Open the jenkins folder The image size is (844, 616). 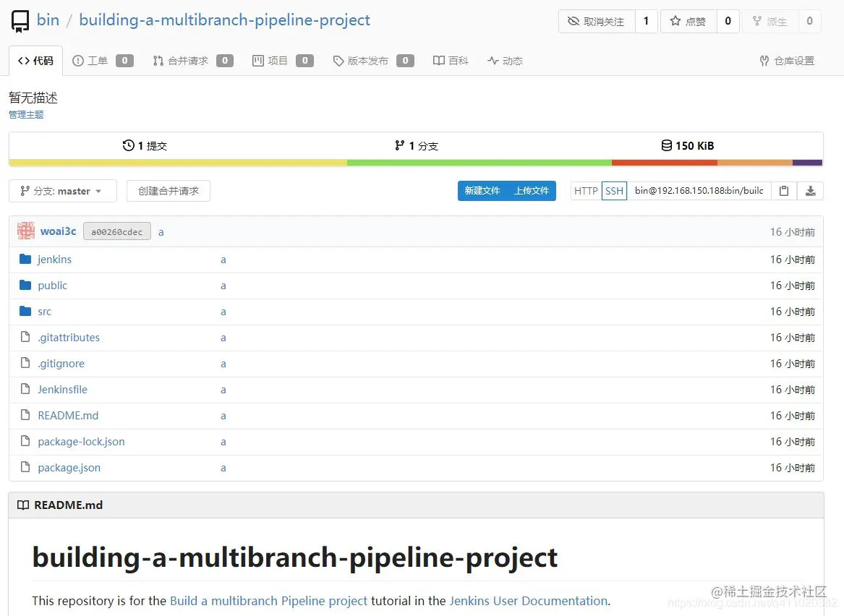click(x=54, y=260)
